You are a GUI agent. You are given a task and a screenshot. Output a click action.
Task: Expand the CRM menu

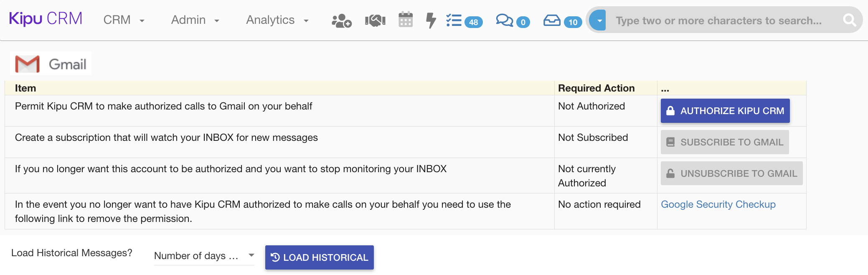[x=124, y=20]
